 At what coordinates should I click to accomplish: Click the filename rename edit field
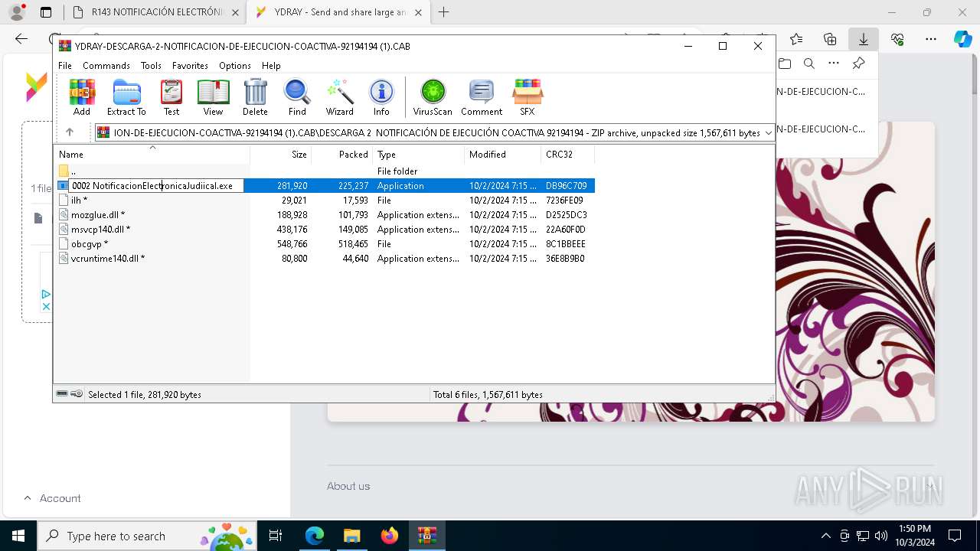pos(156,186)
